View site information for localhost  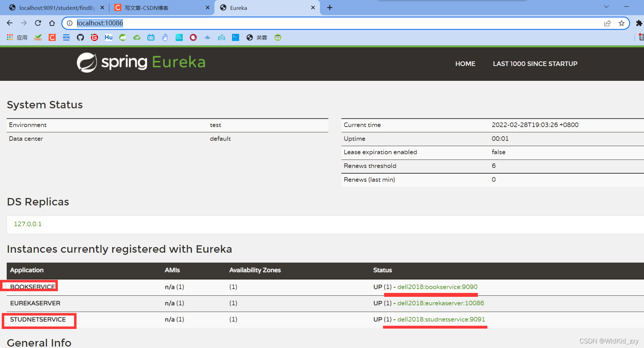coord(70,23)
